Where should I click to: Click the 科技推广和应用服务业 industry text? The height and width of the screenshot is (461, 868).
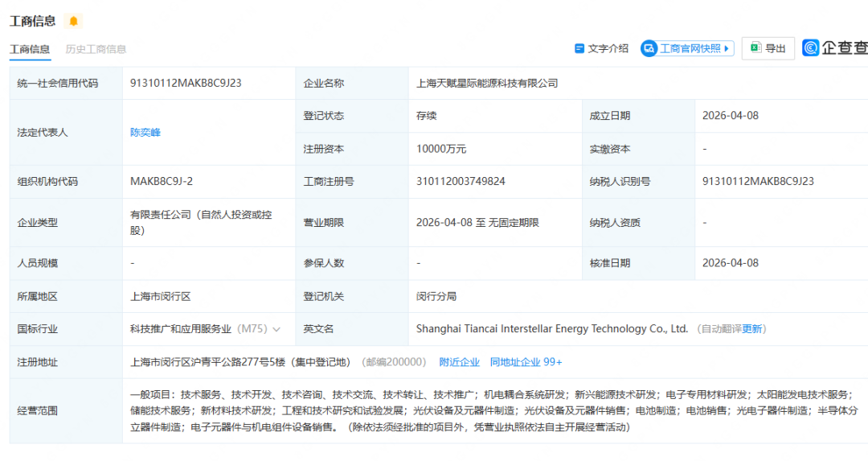click(181, 329)
